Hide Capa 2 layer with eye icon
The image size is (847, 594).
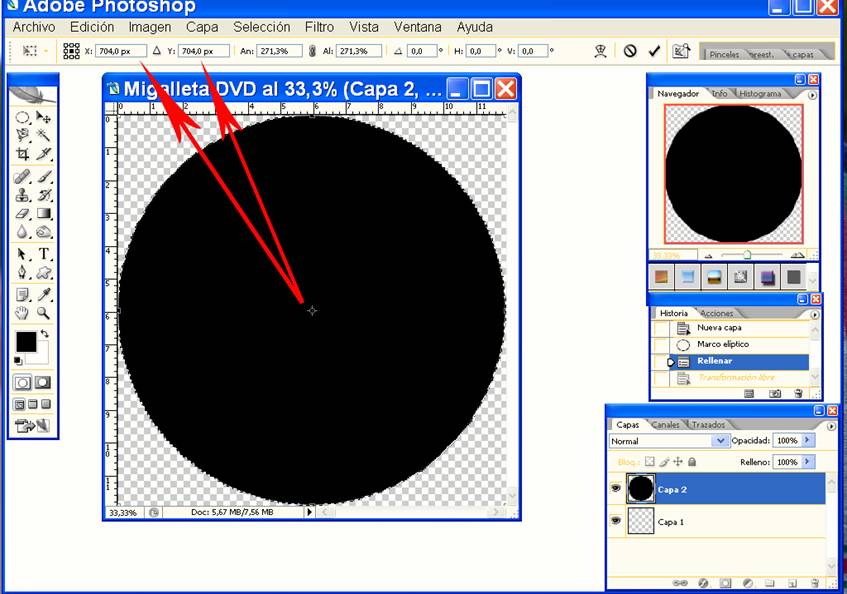[615, 489]
